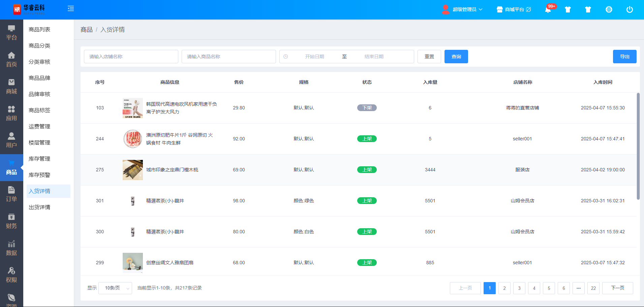The width and height of the screenshot is (644, 307).
Task: Click the 重置 reset button
Action: [429, 57]
